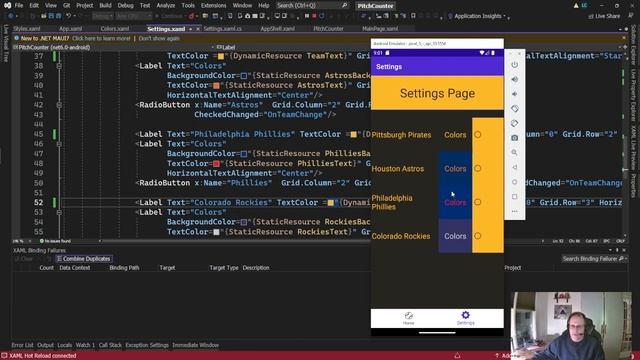The height and width of the screenshot is (360, 640).
Task: Open Settings gear tab in emulator app
Action: click(465, 318)
